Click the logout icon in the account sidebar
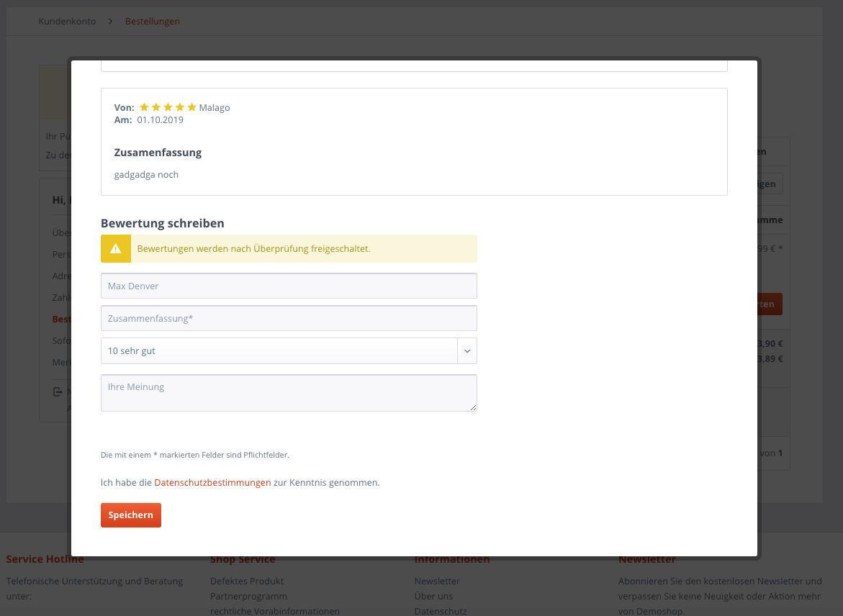Screen dimensions: 843x616 [58, 392]
